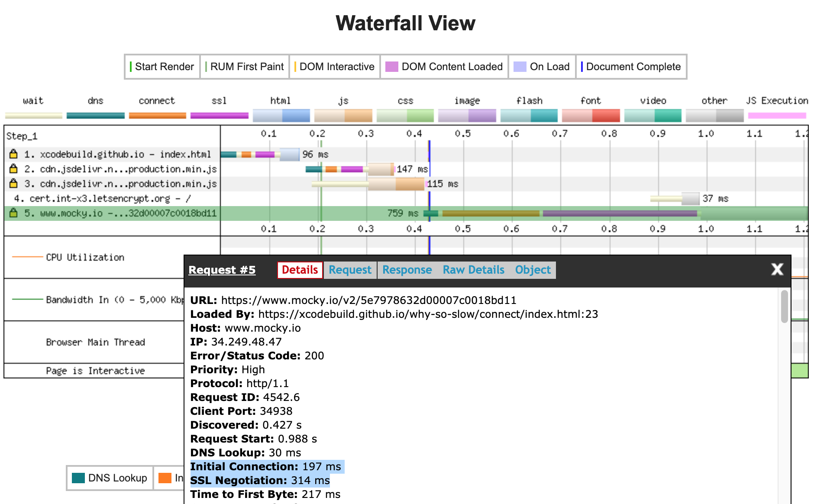This screenshot has width=827, height=504.
Task: Click the orange legend swatch beside DNS Lookup
Action: point(165,478)
